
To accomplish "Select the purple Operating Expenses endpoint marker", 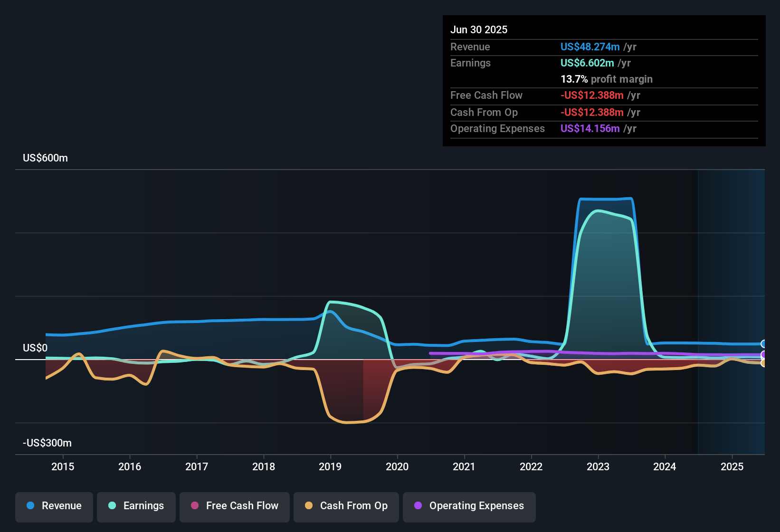I will (764, 355).
